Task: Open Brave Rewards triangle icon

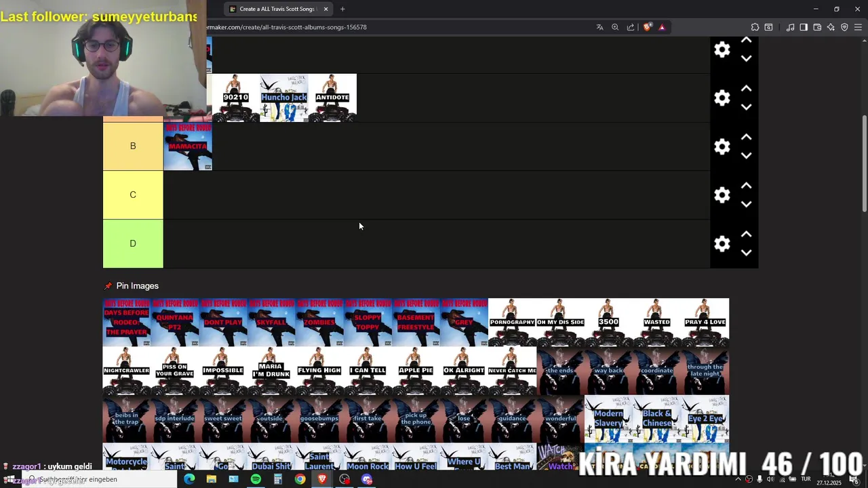Action: tap(662, 27)
